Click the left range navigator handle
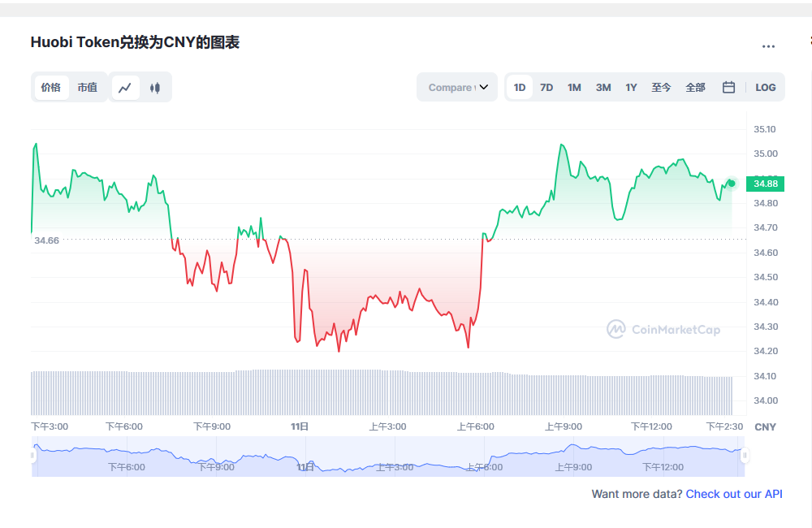The width and height of the screenshot is (812, 528). [x=32, y=456]
